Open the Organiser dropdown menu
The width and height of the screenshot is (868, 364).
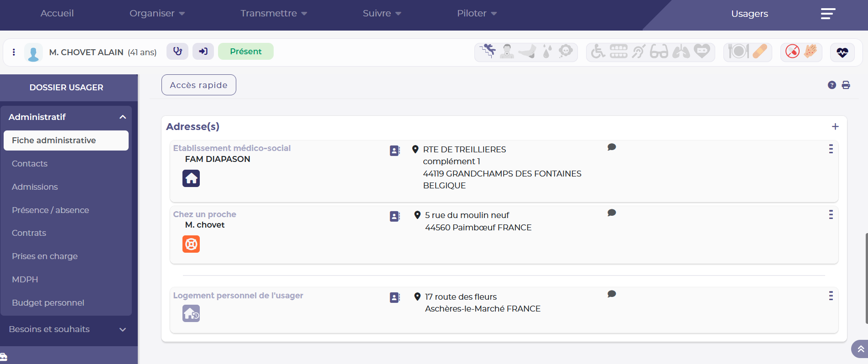point(157,14)
